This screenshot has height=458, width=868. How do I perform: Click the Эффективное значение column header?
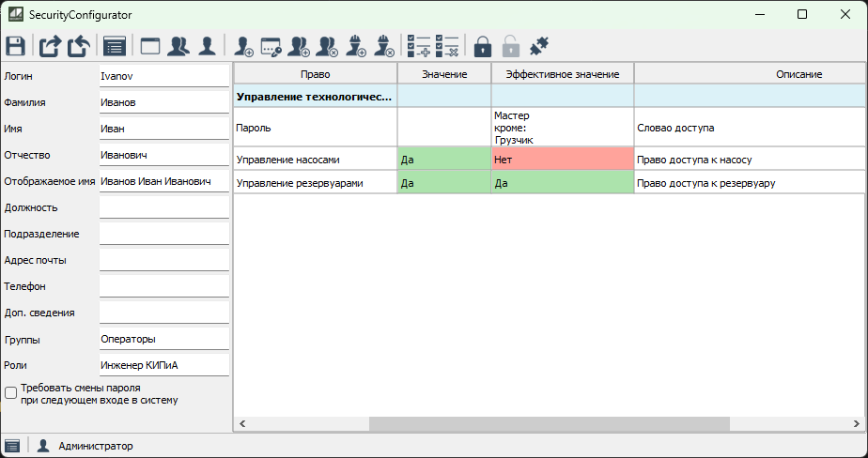pos(562,74)
